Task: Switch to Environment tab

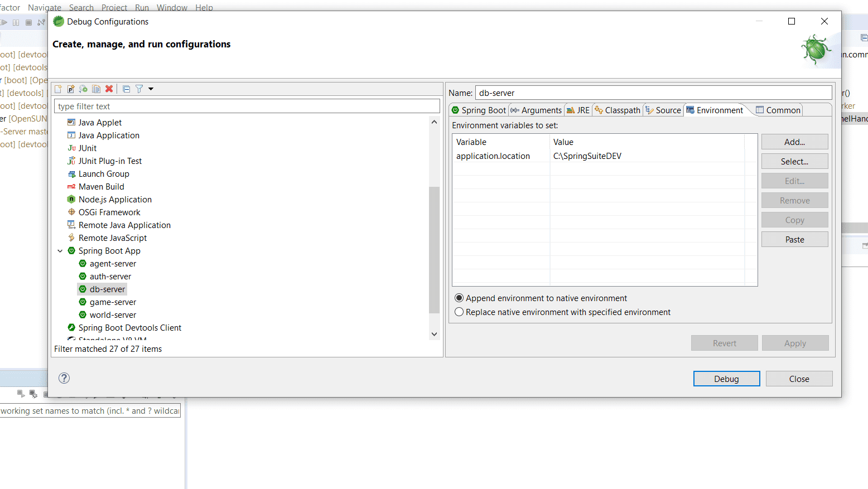Action: 715,110
